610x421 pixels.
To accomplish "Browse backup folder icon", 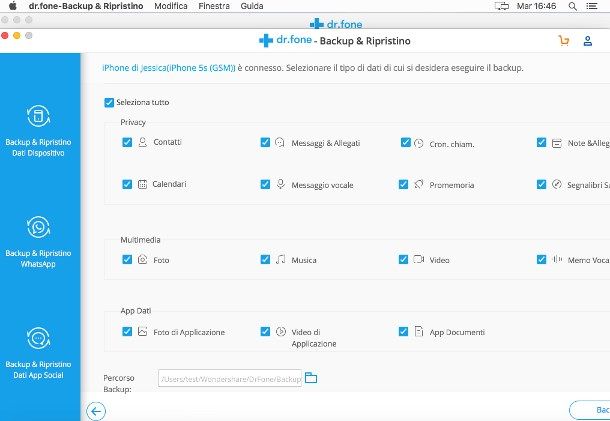I will point(311,377).
